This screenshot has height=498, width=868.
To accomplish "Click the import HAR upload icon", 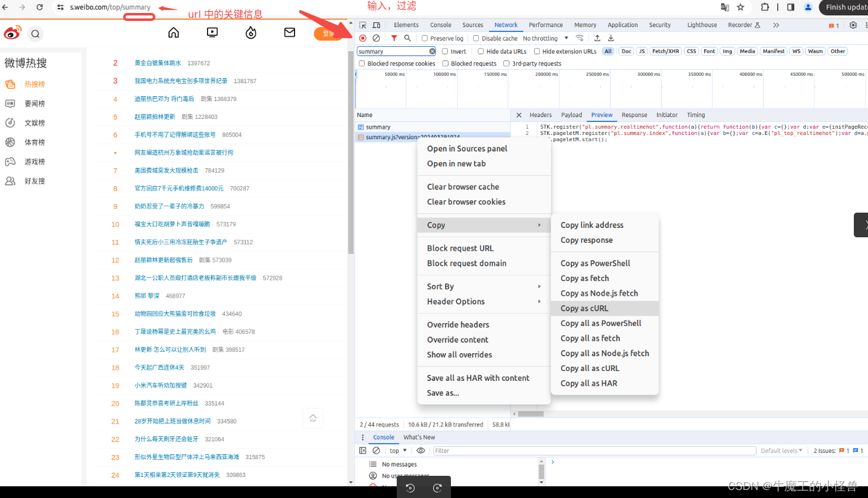I will pos(597,38).
